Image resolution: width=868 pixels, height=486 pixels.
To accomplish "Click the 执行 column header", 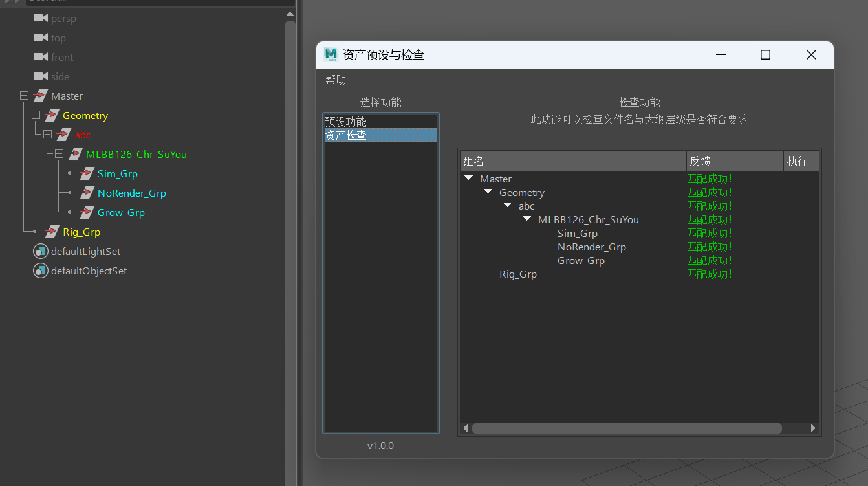I will tap(801, 161).
